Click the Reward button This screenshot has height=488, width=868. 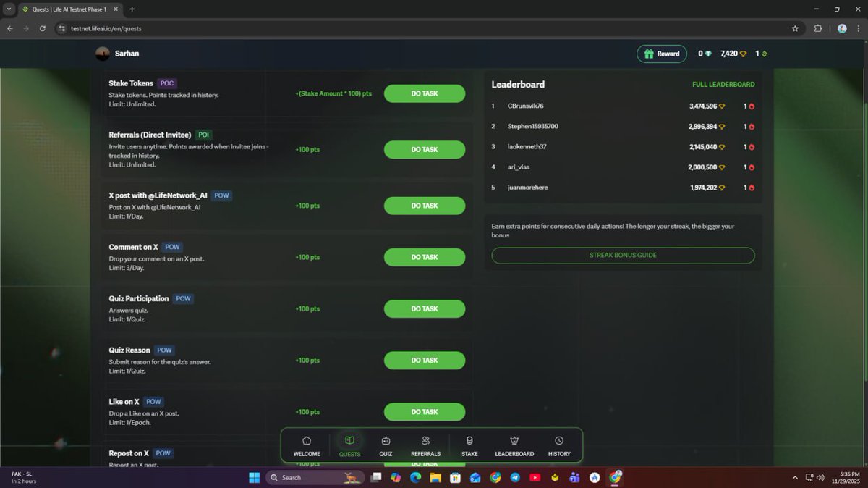(662, 54)
